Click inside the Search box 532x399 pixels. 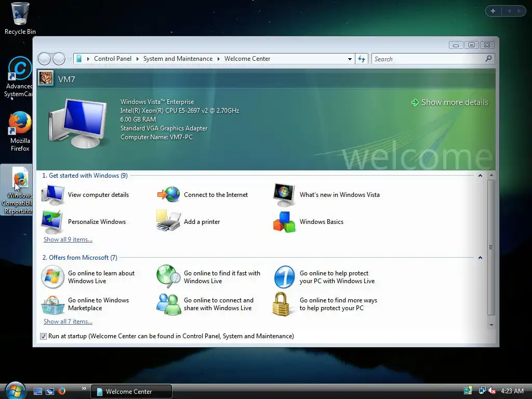tap(429, 59)
